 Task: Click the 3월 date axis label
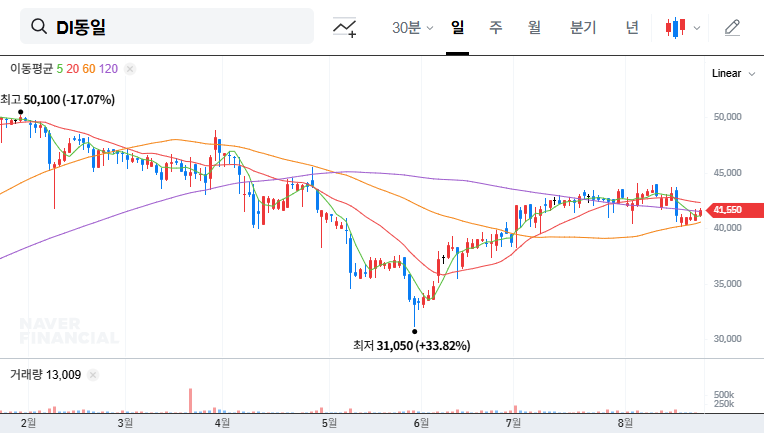[x=125, y=423]
